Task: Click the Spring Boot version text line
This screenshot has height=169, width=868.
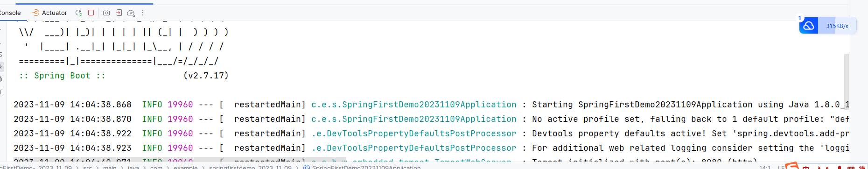Action: coord(124,76)
